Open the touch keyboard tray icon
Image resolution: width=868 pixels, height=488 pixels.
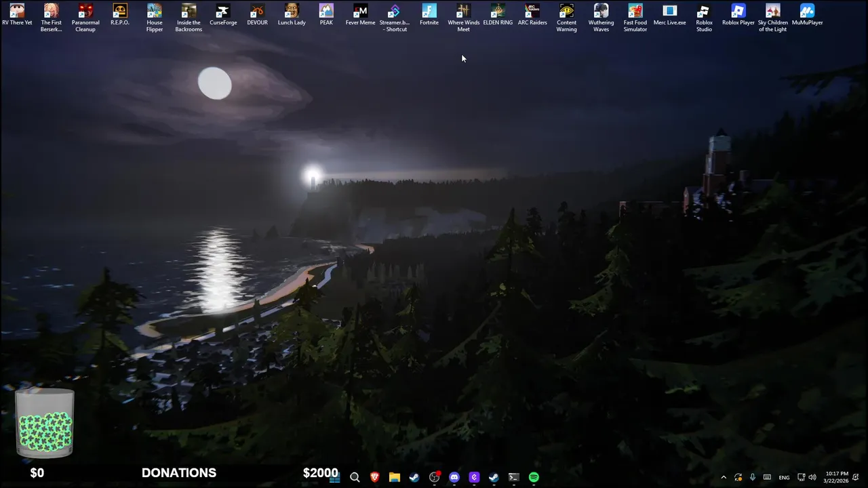pos(767,477)
